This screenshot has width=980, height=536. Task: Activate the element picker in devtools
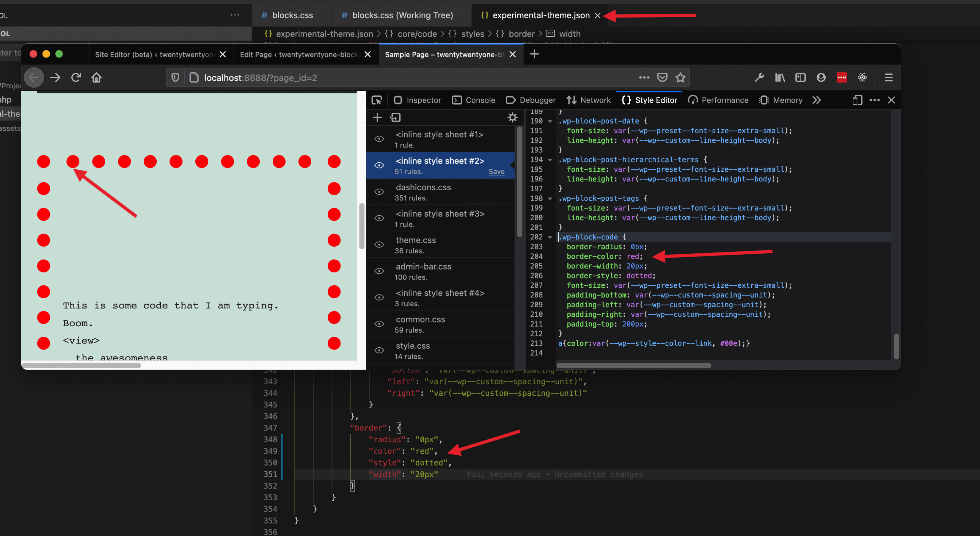[377, 100]
